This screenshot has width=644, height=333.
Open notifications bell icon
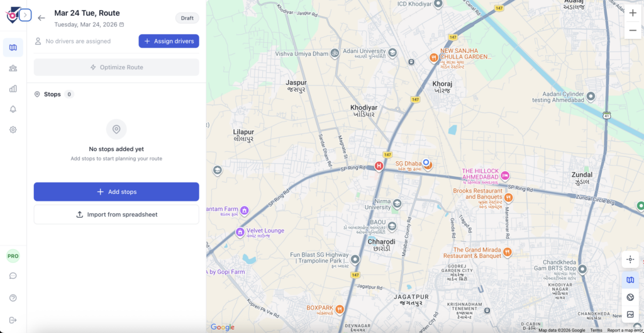[13, 109]
